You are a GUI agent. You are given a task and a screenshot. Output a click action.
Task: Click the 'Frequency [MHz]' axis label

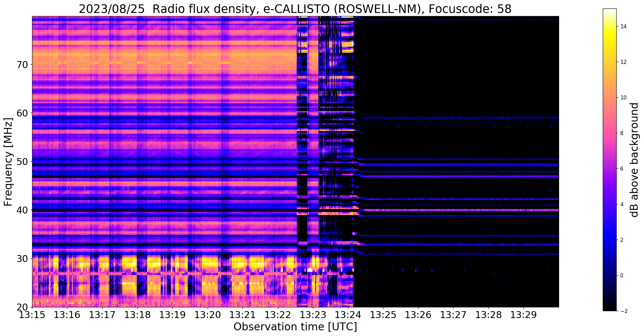(x=8, y=162)
